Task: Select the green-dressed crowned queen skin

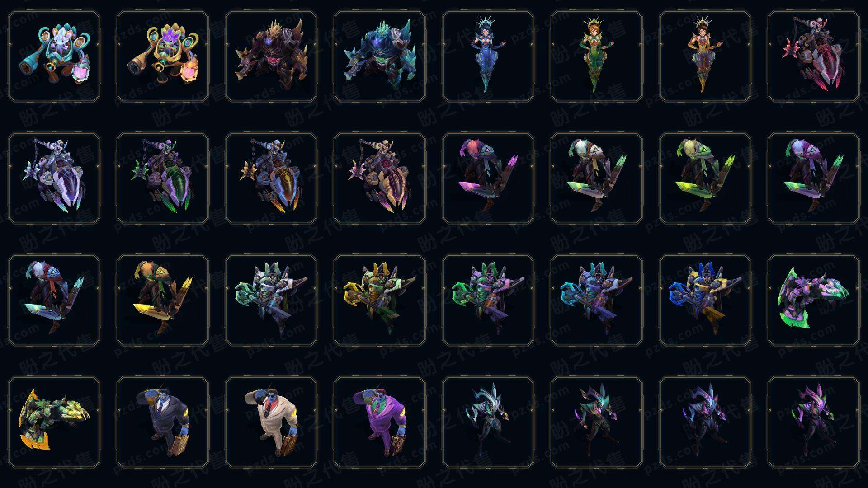Action: click(x=597, y=56)
